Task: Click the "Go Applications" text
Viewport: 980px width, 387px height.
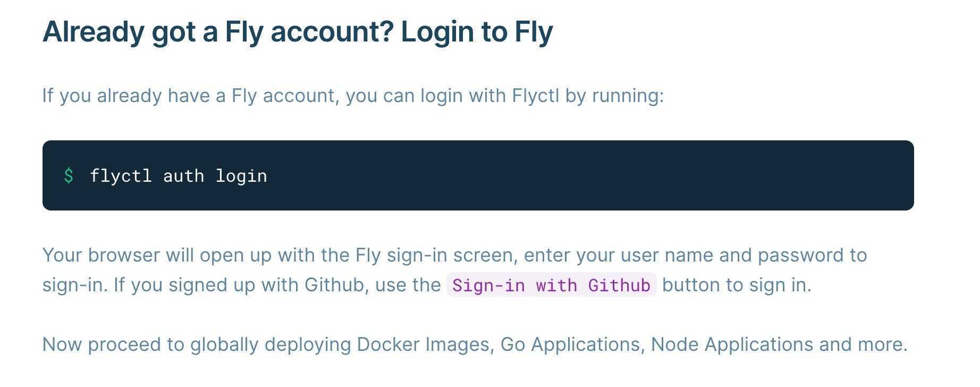Action: click(x=570, y=344)
